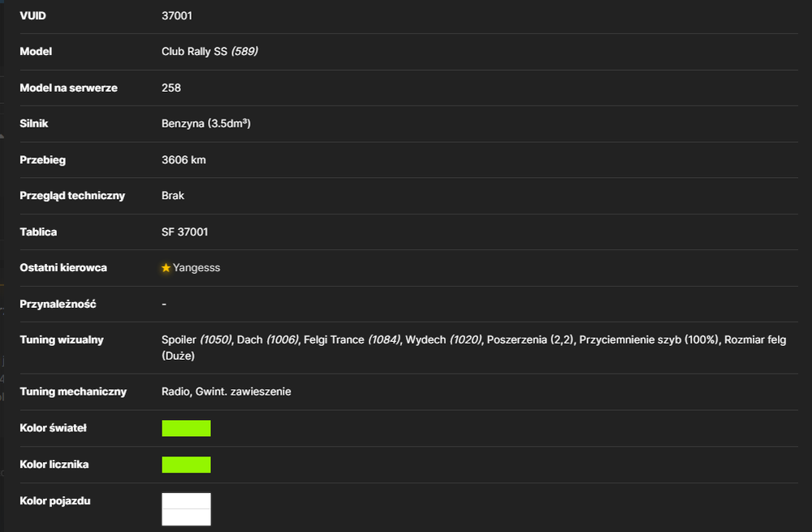Click the gold star icon beside Yangesss
This screenshot has width=812, height=532.
(x=166, y=268)
